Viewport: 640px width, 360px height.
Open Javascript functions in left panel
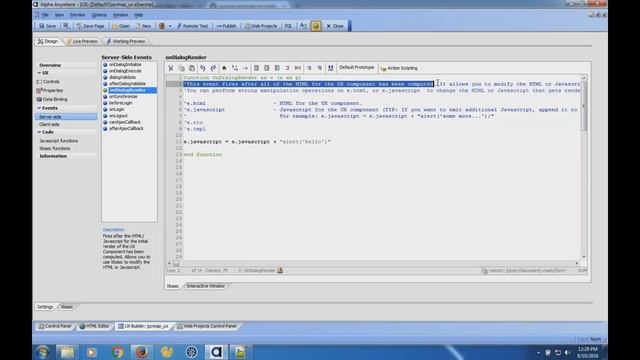point(58,141)
